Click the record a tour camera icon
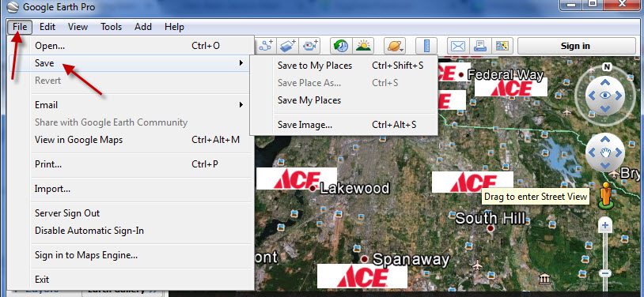 point(310,46)
